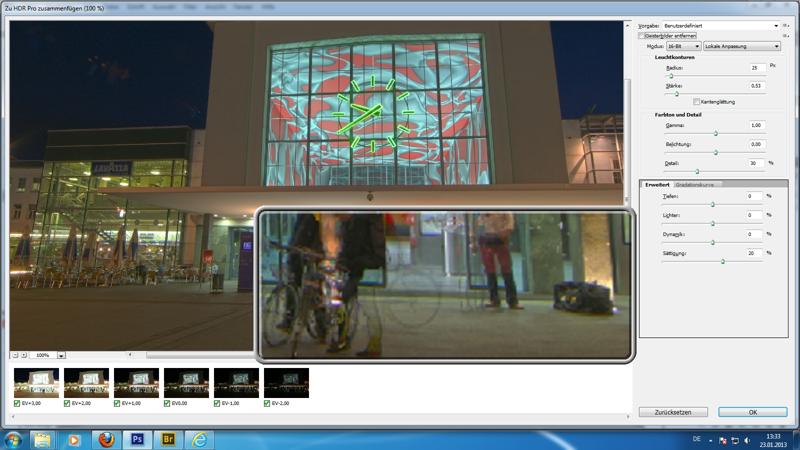Image resolution: width=800 pixels, height=450 pixels.
Task: Click the Radius value field
Action: 758,67
